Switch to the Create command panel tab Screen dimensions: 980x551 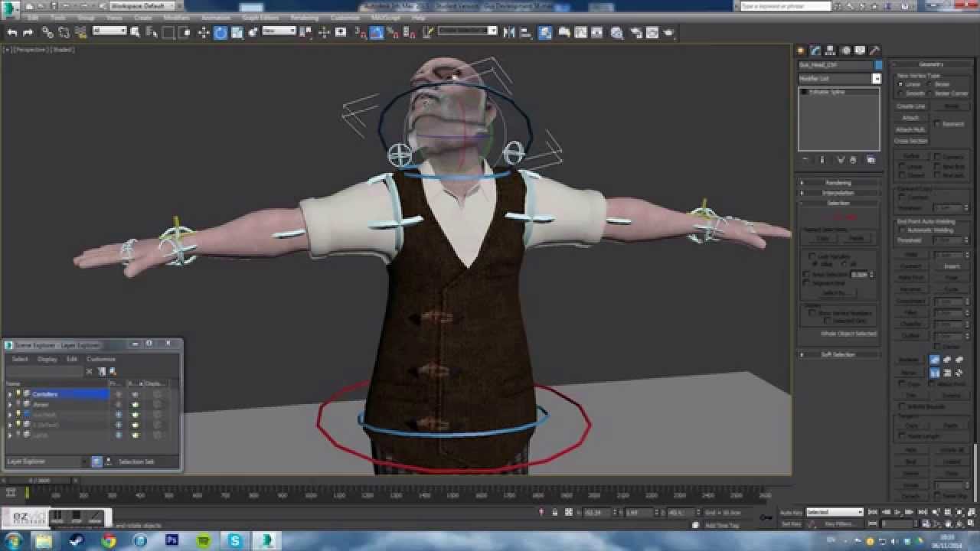click(x=802, y=51)
